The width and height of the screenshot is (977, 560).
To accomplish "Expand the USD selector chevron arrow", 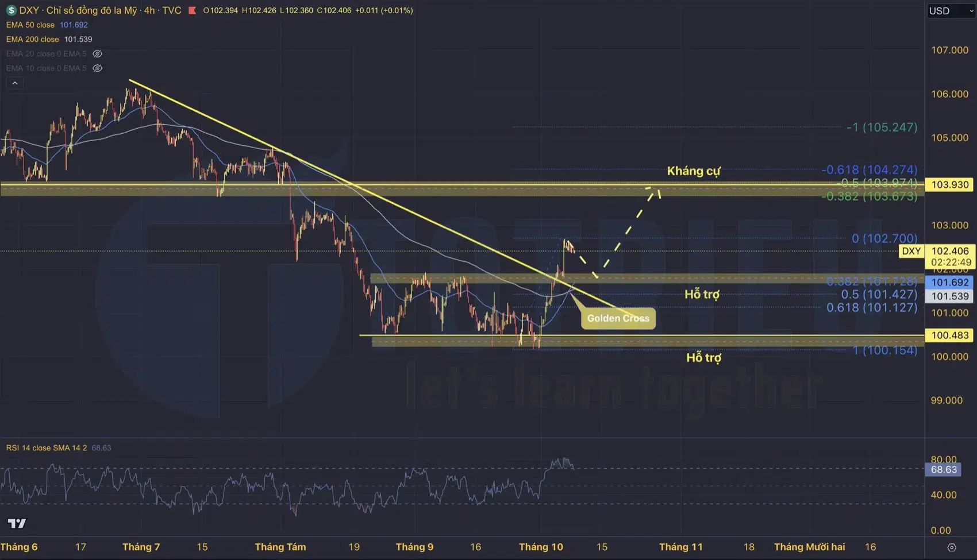I will click(x=971, y=10).
